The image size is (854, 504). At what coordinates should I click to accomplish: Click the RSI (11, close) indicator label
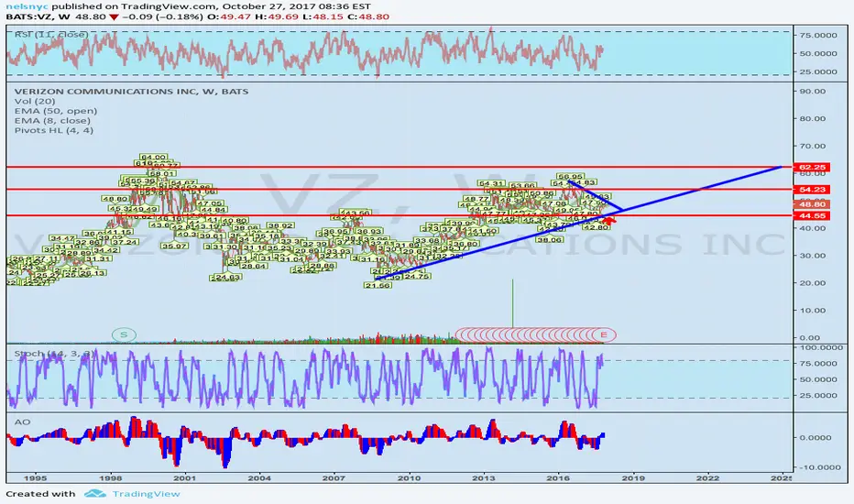[51, 34]
